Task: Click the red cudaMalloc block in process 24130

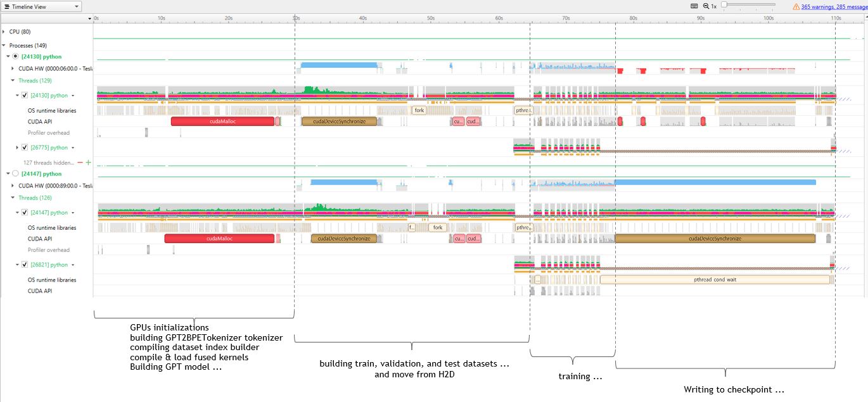Action: click(x=222, y=121)
